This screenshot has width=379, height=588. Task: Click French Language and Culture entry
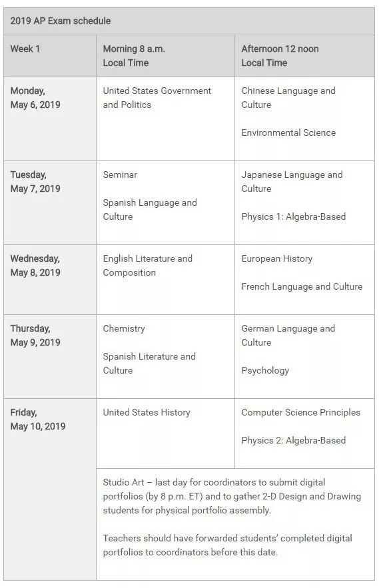coord(302,287)
